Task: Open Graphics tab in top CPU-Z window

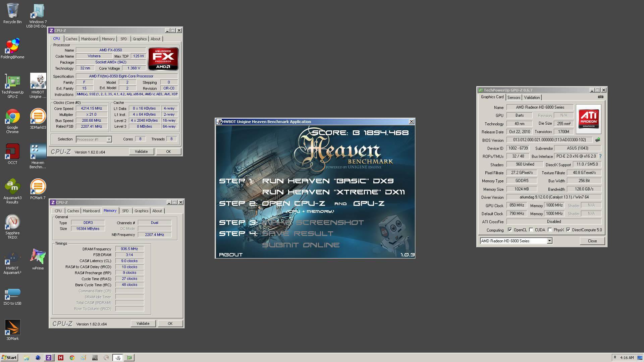Action: click(140, 39)
